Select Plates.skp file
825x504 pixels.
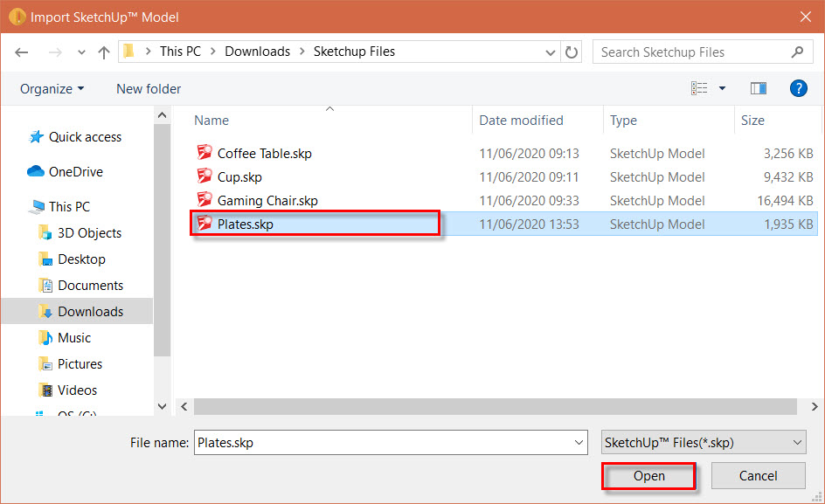[246, 224]
